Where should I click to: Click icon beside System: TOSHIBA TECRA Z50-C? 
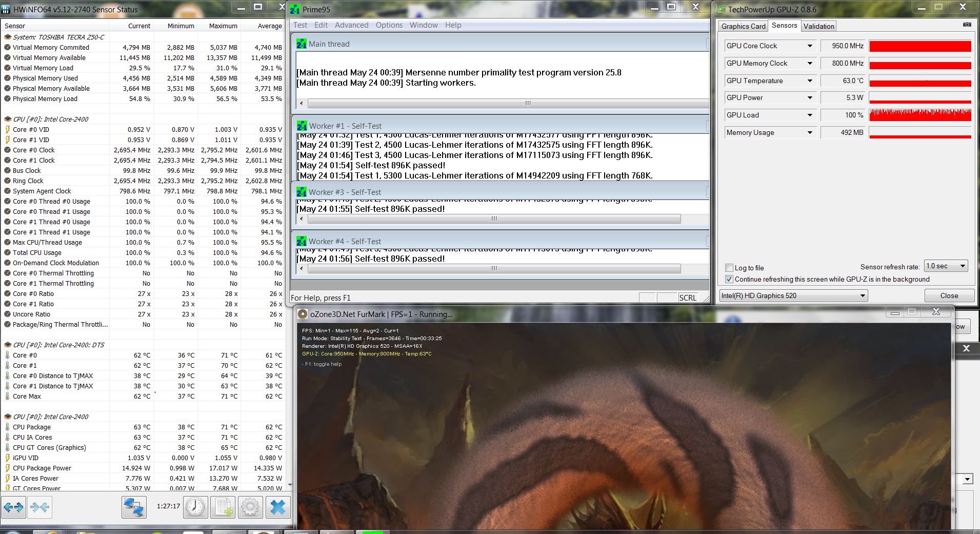point(8,37)
